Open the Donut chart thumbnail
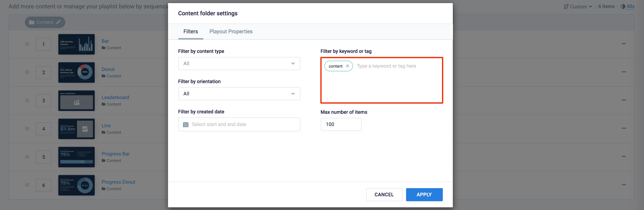Viewport: 644px width, 210px height. pos(77,73)
